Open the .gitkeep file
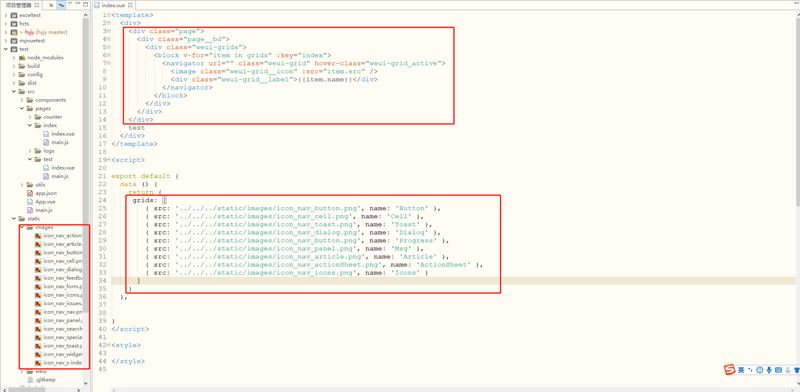The width and height of the screenshot is (800, 392). [45, 379]
